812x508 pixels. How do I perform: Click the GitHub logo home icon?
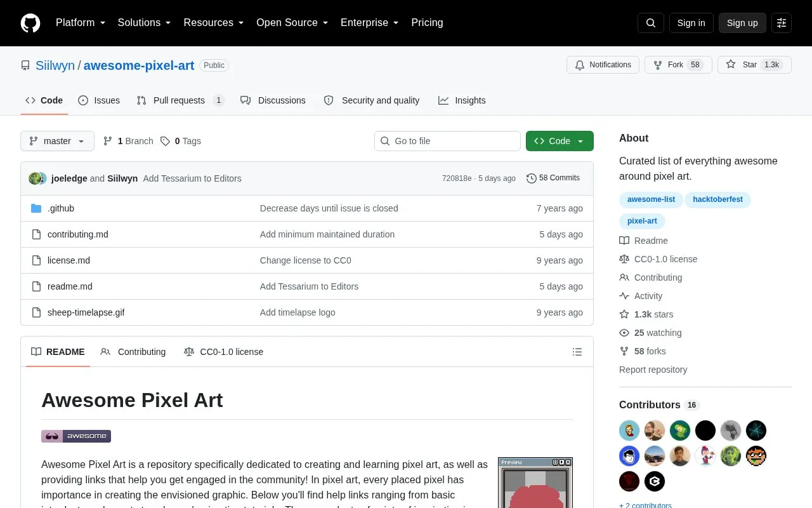coord(30,23)
